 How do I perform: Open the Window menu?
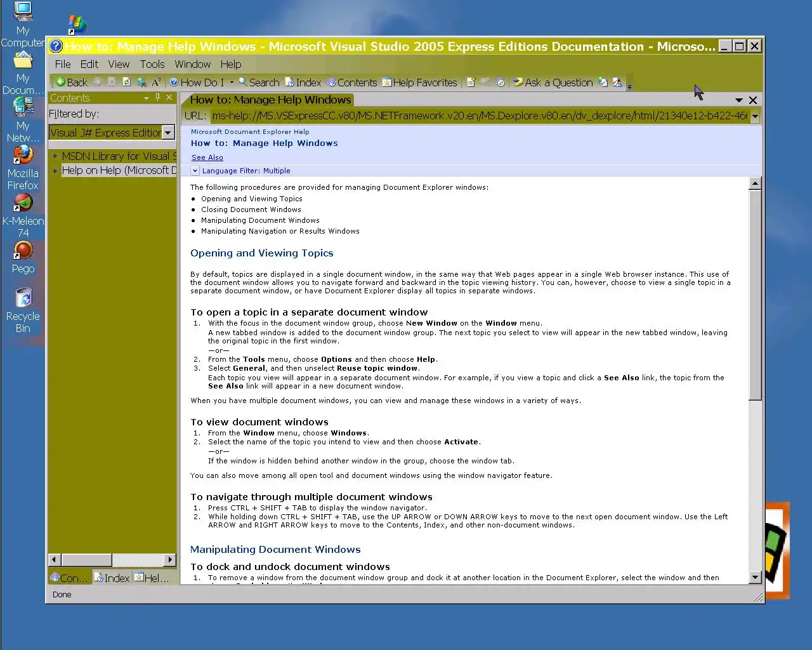pos(193,64)
